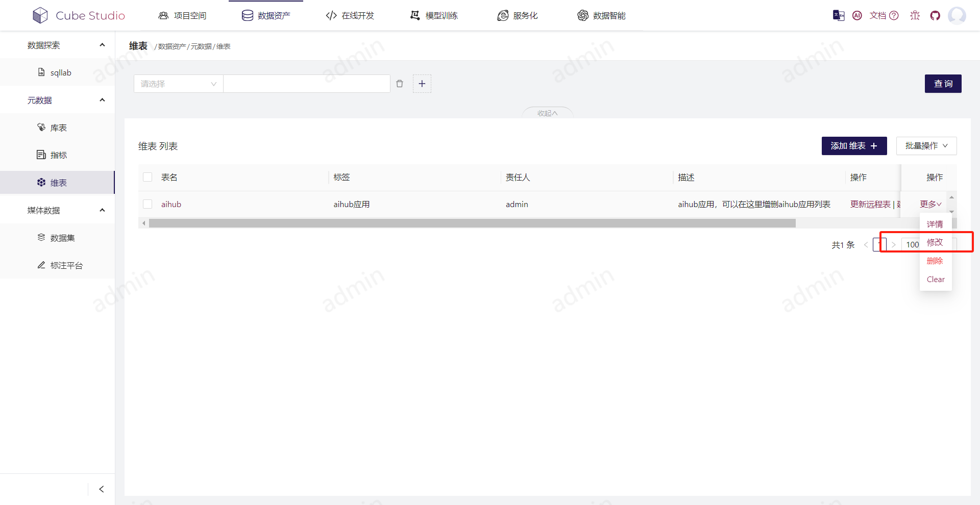Collapse the 元数据 section chevron
The width and height of the screenshot is (980, 505).
click(x=102, y=100)
